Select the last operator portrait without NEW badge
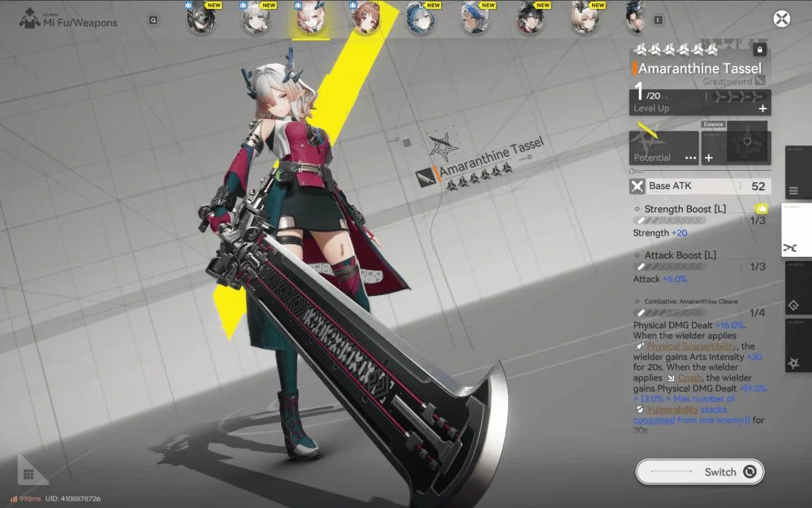This screenshot has height=508, width=812. click(x=636, y=18)
